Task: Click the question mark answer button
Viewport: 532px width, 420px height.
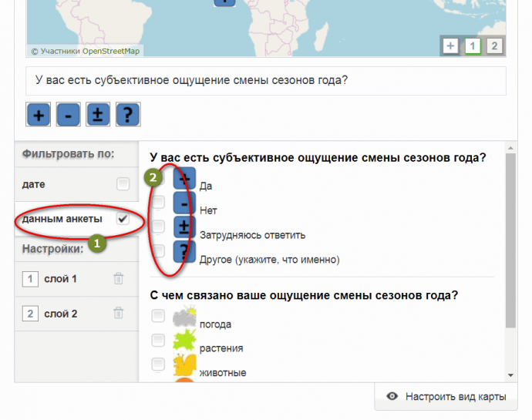Action: click(128, 115)
